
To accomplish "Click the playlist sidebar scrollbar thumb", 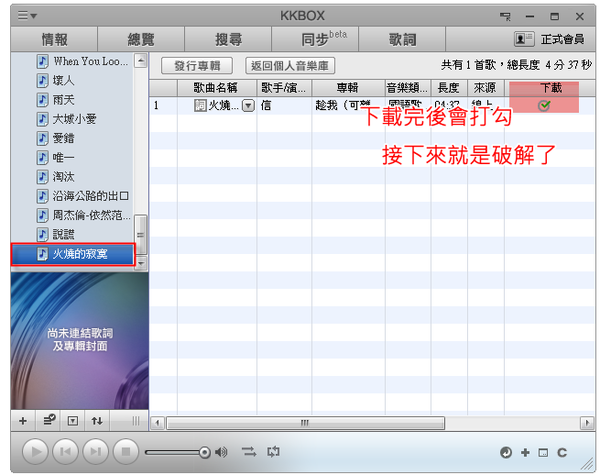I will tap(141, 235).
